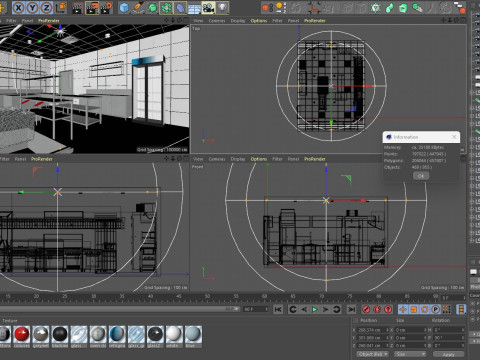Toggle Point Level Animation dots icon
Screen dimensions: 480x360
[x=447, y=309]
